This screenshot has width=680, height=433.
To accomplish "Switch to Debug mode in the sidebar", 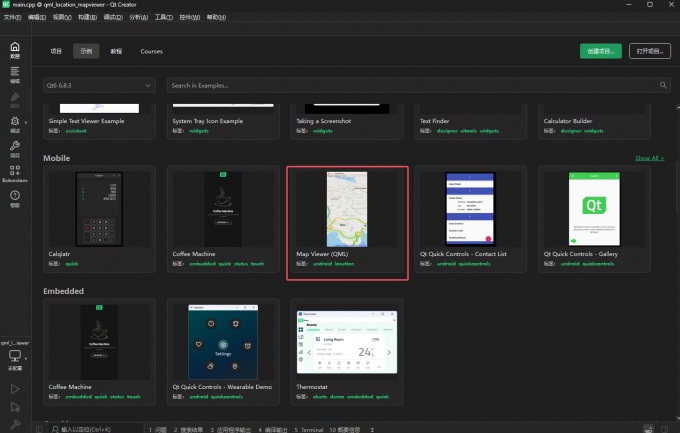I will coord(14,122).
